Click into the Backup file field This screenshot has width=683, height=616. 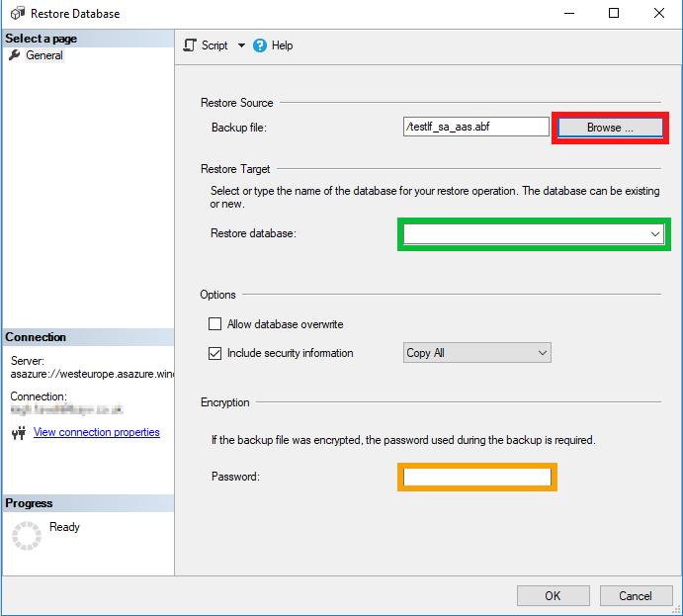475,127
